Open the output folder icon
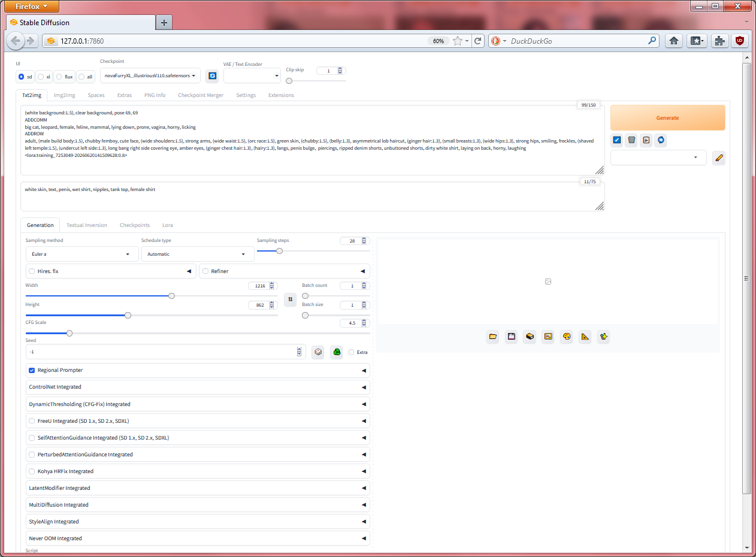The image size is (756, 557). [x=493, y=337]
